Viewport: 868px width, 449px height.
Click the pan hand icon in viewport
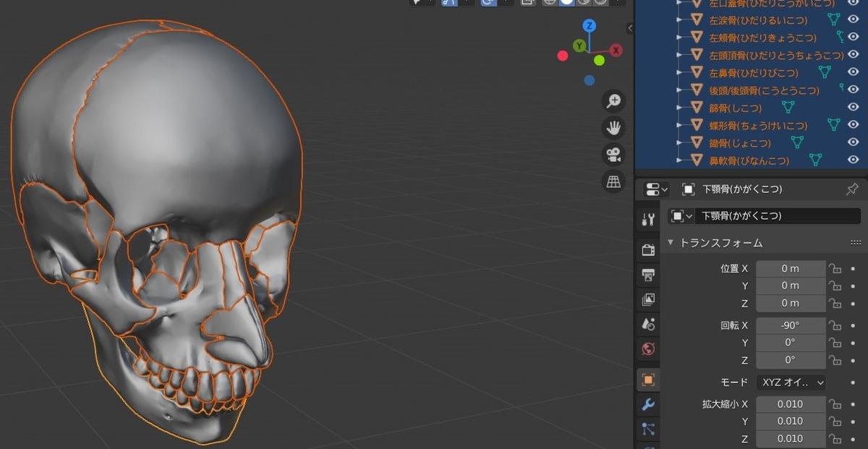(613, 128)
